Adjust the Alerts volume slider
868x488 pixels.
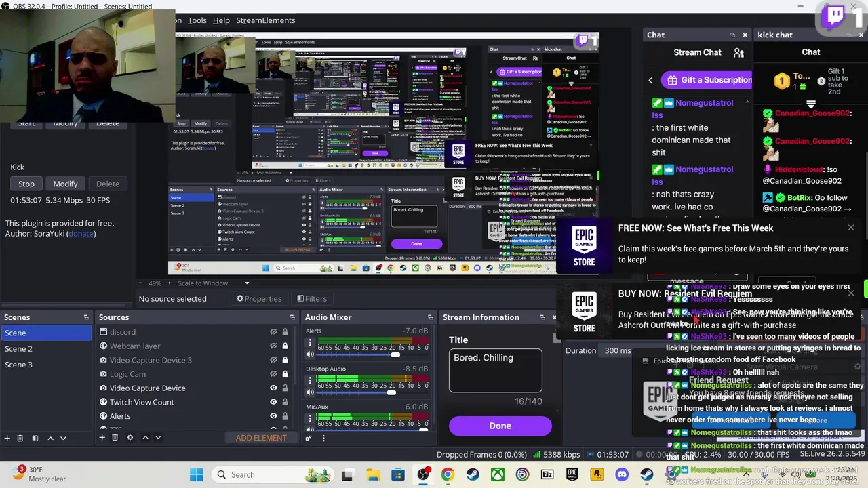pos(395,354)
